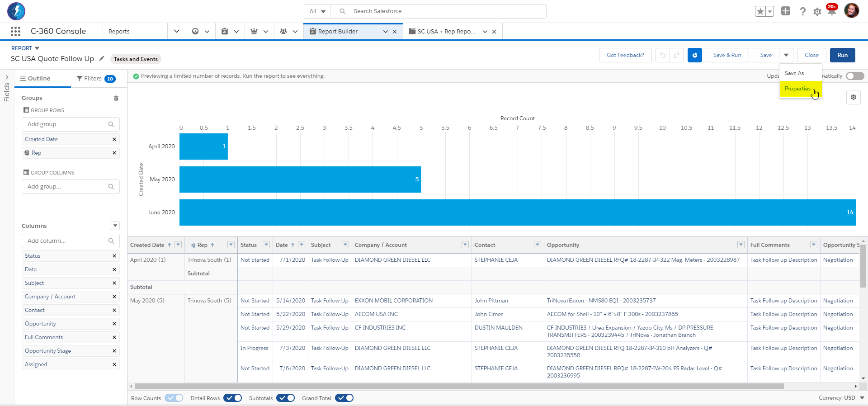Open the Columns options dropdown
This screenshot has width=868, height=406.
tap(115, 226)
